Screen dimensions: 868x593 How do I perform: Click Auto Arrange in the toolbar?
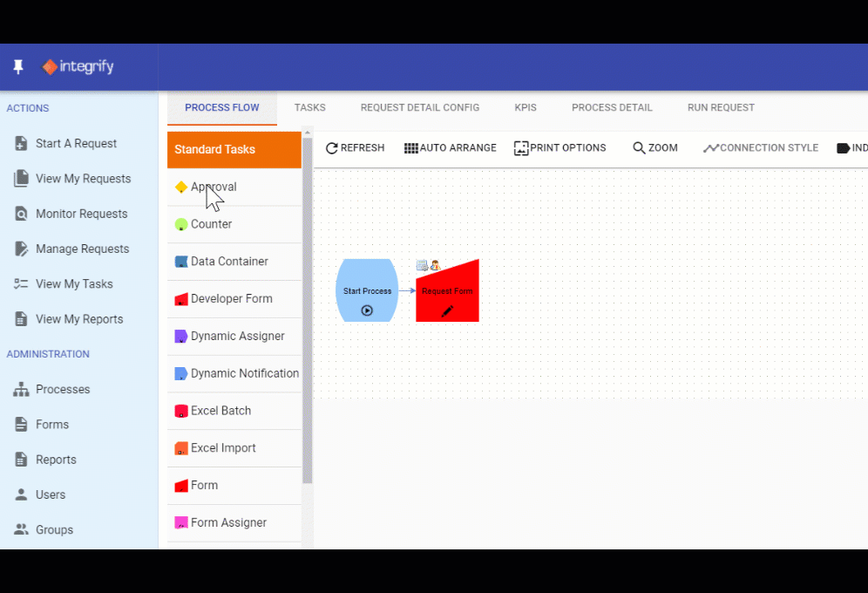click(450, 148)
